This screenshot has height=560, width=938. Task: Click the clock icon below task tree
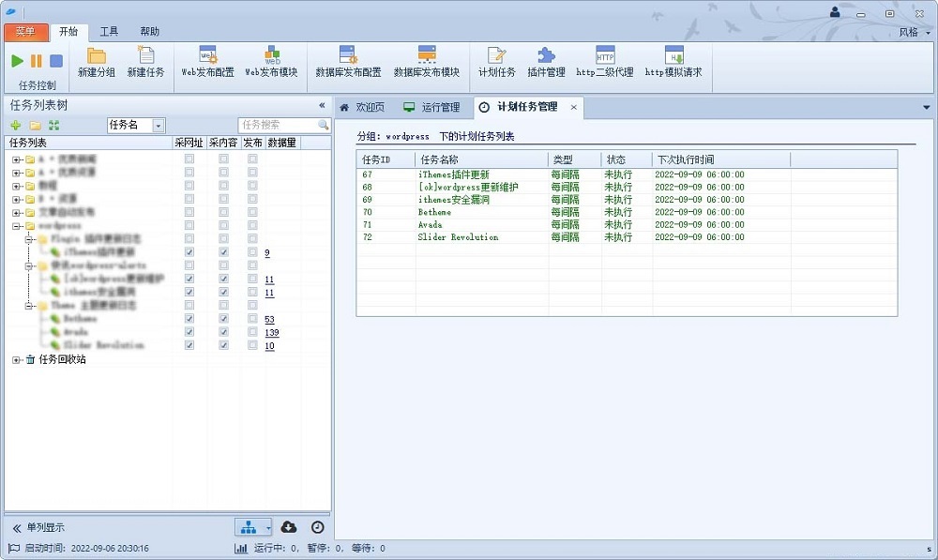tap(318, 527)
